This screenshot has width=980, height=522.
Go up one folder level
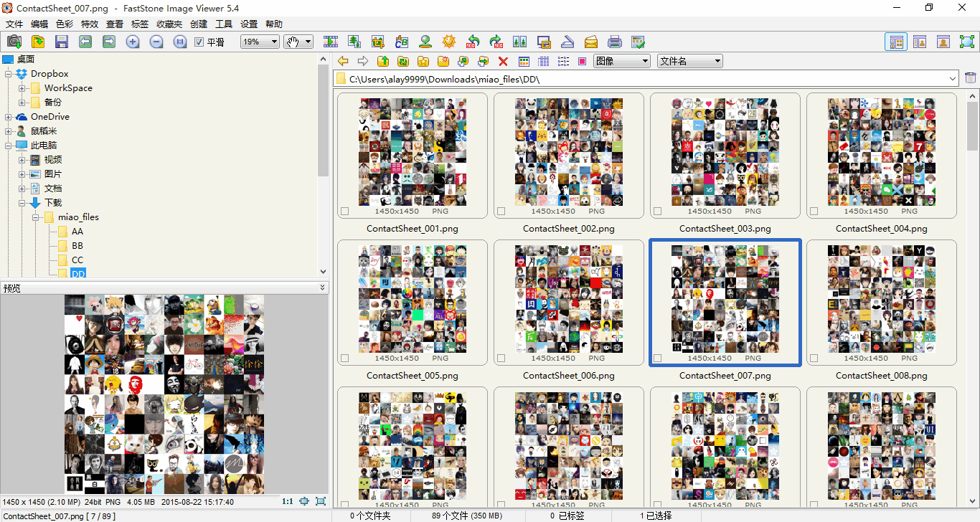click(383, 62)
